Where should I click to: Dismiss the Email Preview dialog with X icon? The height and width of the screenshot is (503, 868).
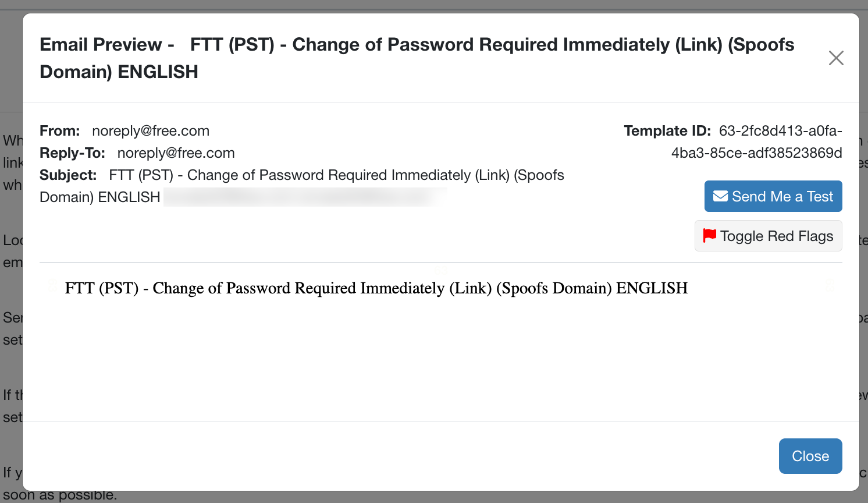[x=836, y=58]
